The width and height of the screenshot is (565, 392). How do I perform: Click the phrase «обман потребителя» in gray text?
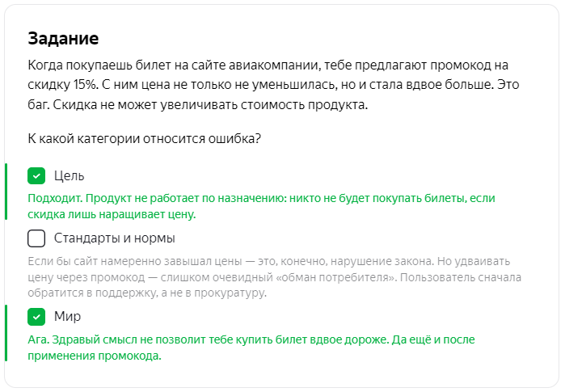pos(336,277)
